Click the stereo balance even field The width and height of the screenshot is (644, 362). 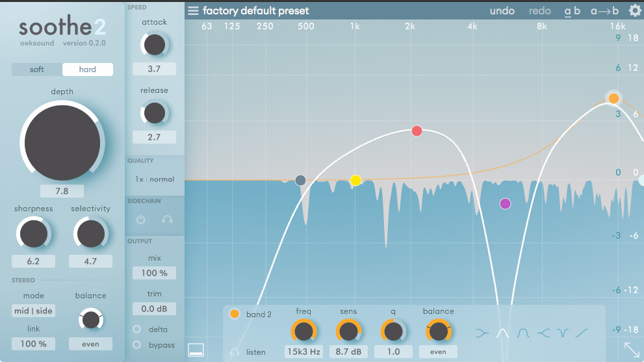90,344
